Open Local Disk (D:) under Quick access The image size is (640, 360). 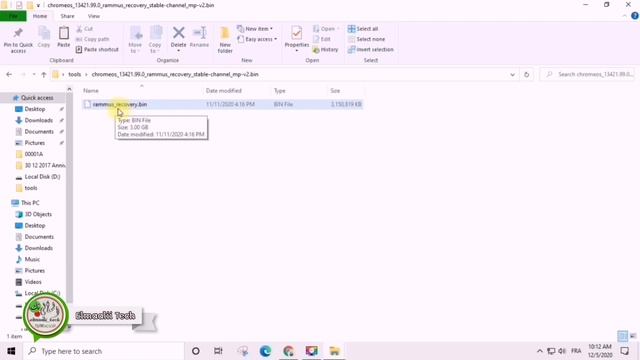(x=42, y=177)
